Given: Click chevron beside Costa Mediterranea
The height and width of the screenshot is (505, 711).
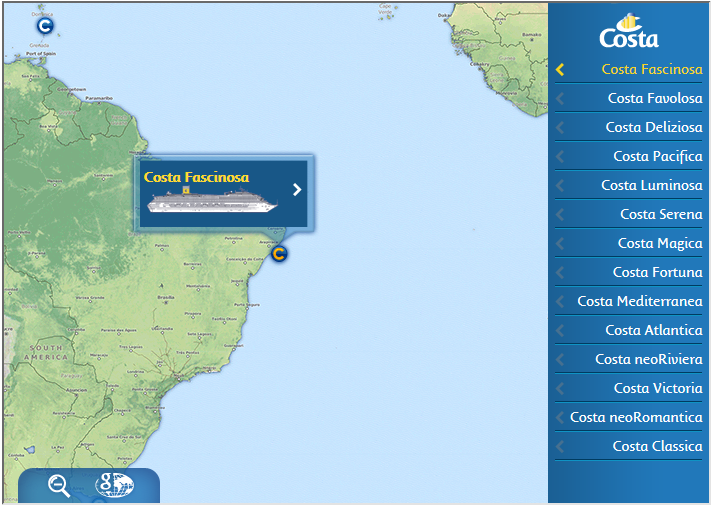Looking at the screenshot, I should [560, 301].
